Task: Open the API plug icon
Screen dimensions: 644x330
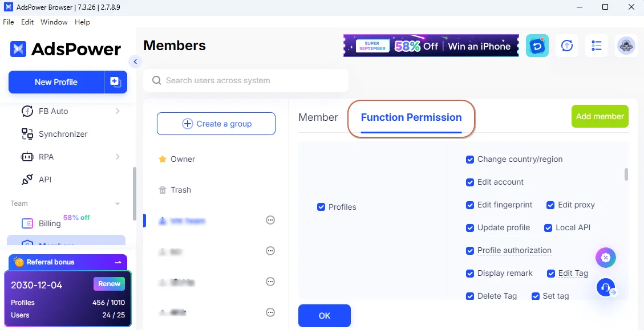Action: pyautogui.click(x=27, y=180)
